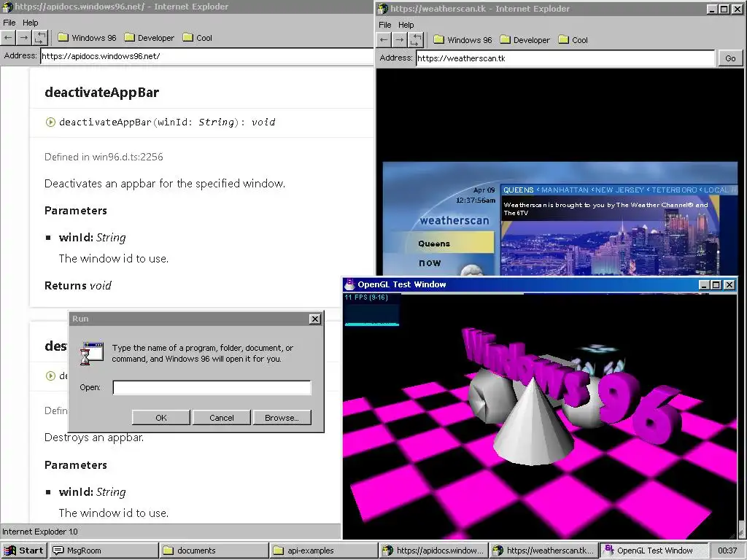Click the 'Defined in win96.d.ts:2256' text
Image resolution: width=747 pixels, height=560 pixels.
pos(104,157)
